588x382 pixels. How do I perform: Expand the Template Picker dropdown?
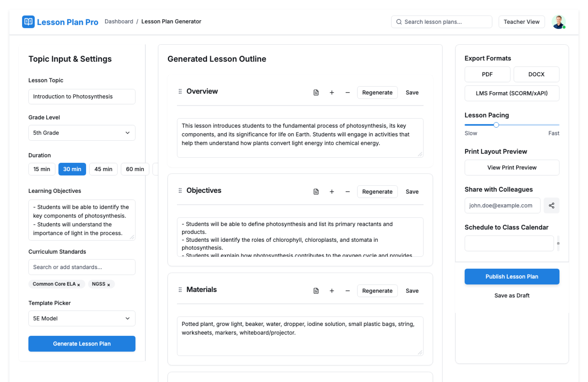pyautogui.click(x=82, y=318)
